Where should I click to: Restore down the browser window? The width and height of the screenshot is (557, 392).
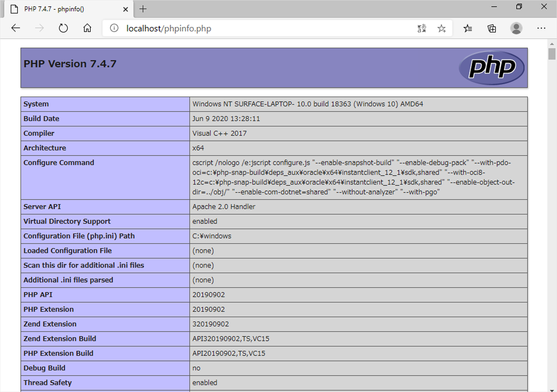point(519,7)
